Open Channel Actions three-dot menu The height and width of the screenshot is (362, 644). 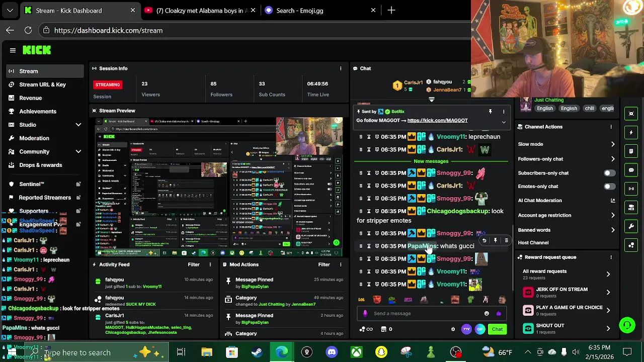(611, 127)
